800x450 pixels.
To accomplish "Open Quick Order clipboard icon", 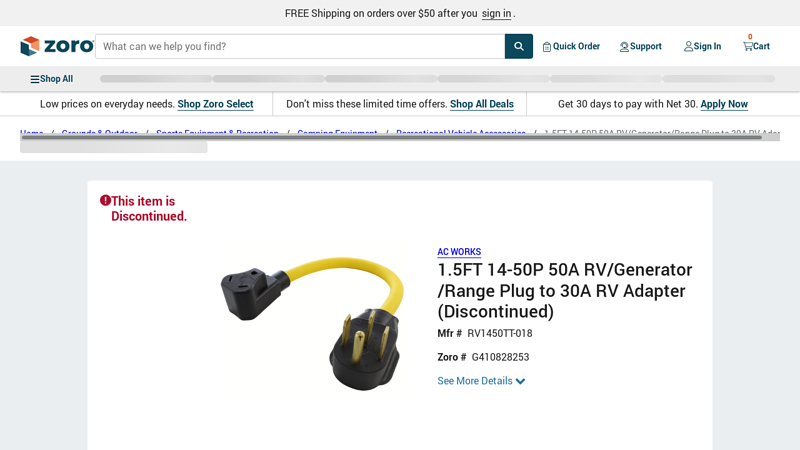I will (546, 47).
